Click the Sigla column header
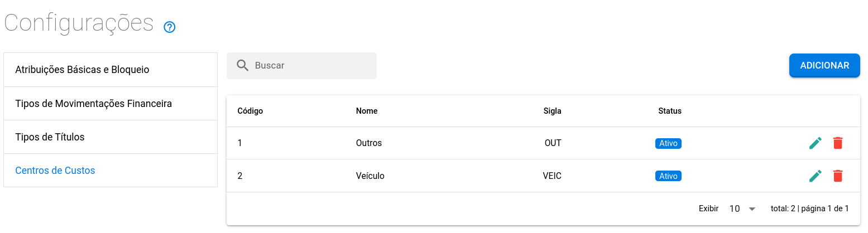The width and height of the screenshot is (868, 233). pos(552,111)
